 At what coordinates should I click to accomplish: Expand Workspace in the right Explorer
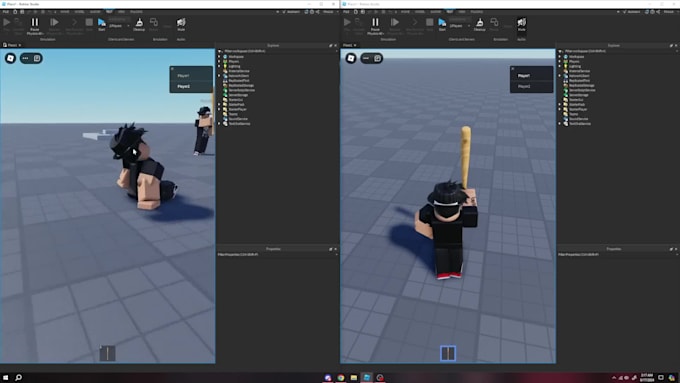560,56
